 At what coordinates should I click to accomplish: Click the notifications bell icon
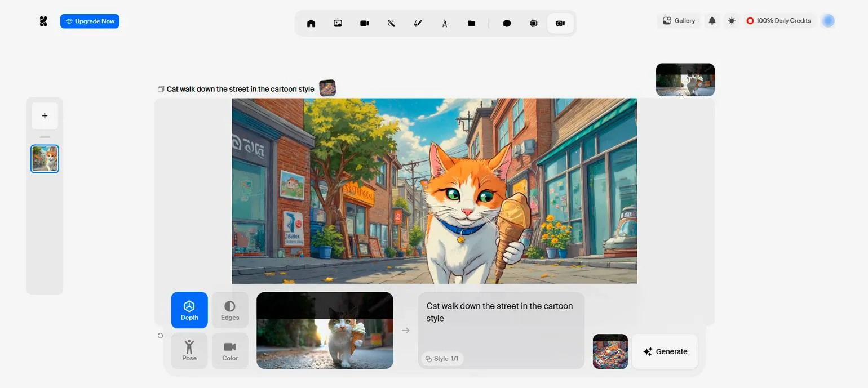(712, 21)
